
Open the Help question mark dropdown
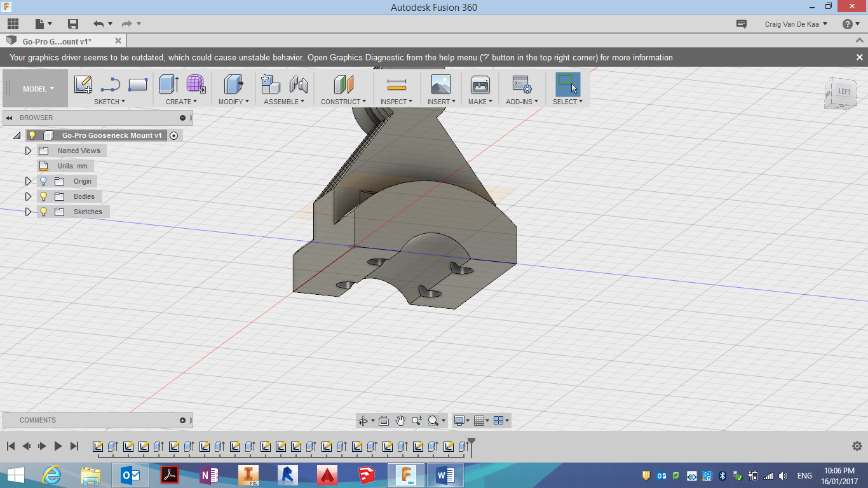click(x=851, y=24)
